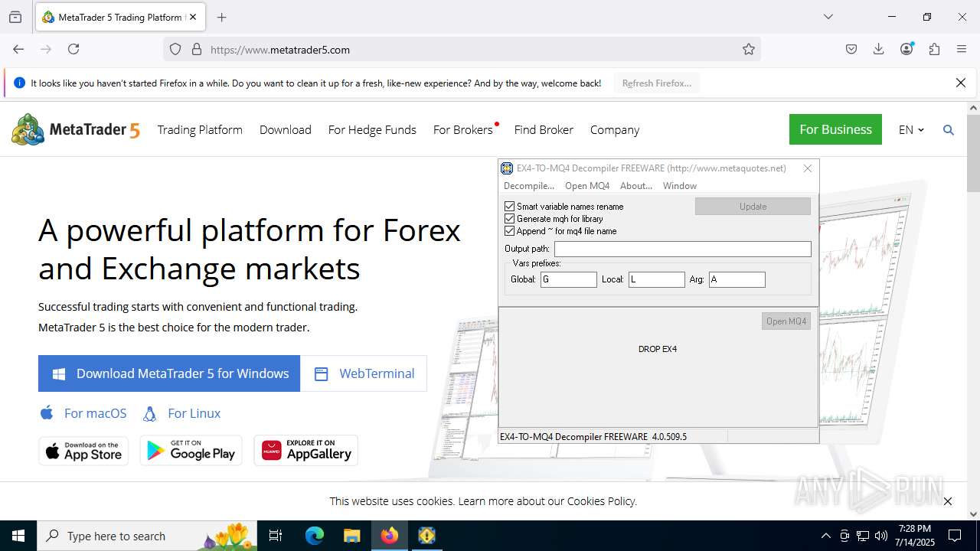The height and width of the screenshot is (551, 980).
Task: Toggle Generate mqh for library checkbox
Action: click(x=510, y=219)
